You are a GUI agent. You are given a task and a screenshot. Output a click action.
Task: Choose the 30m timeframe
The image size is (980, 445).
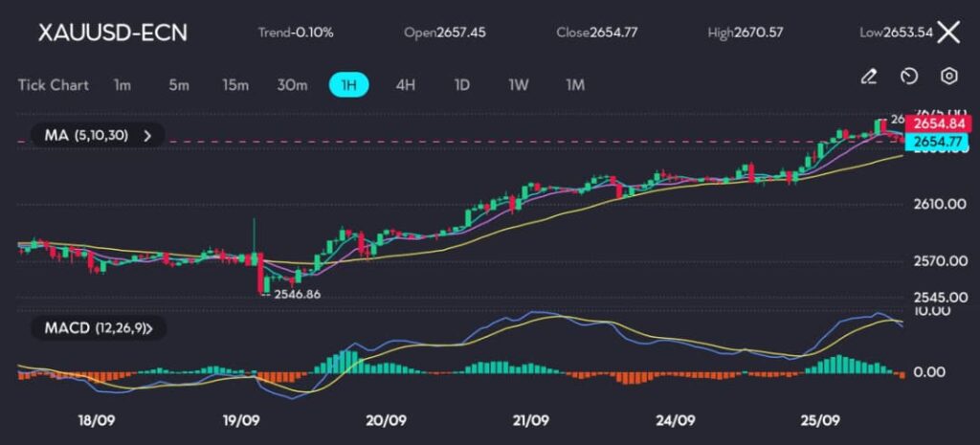point(292,85)
